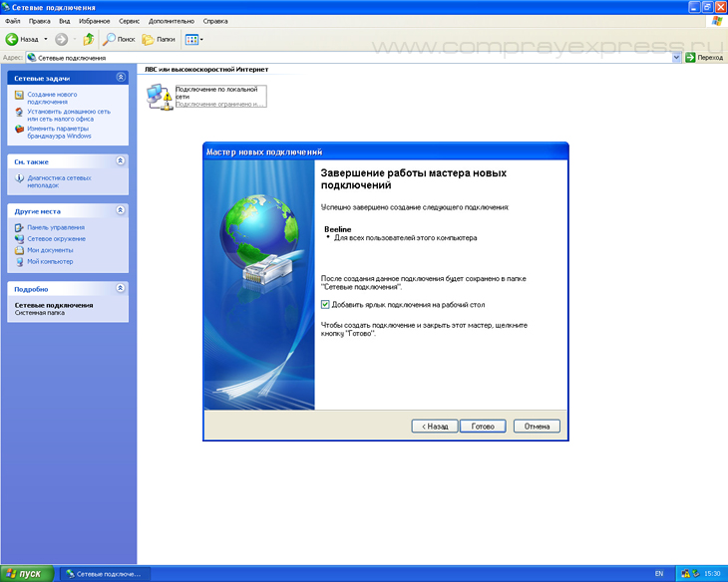Open the Views toolbar dropdown

pos(194,40)
